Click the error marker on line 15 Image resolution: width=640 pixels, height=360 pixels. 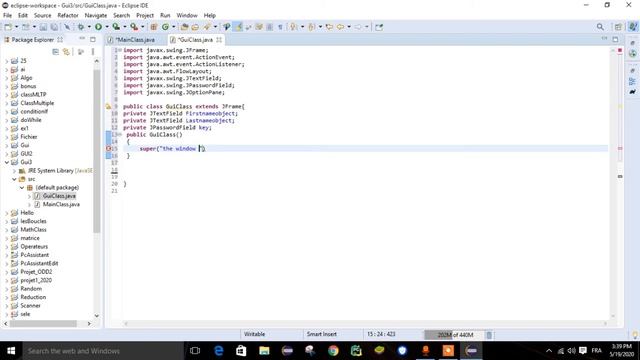coord(109,149)
